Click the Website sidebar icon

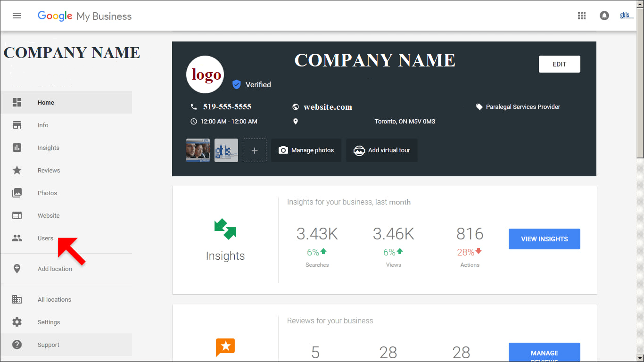[x=17, y=215]
